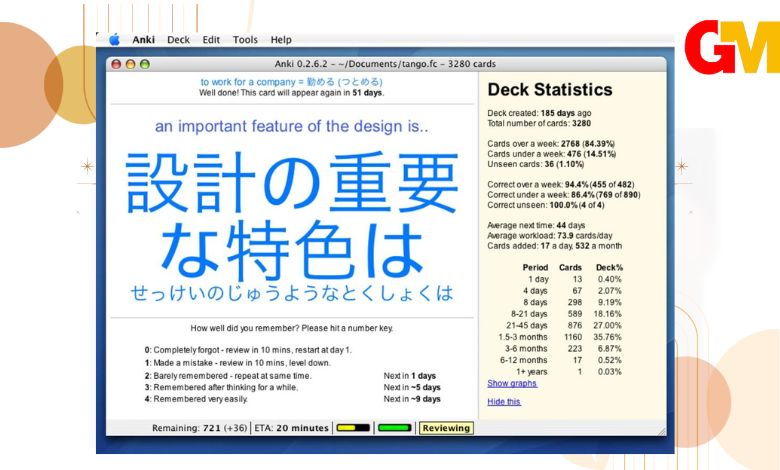Click the '1.5-3 months' period table row
Viewport: 780px width, 470px height.
coord(560,337)
